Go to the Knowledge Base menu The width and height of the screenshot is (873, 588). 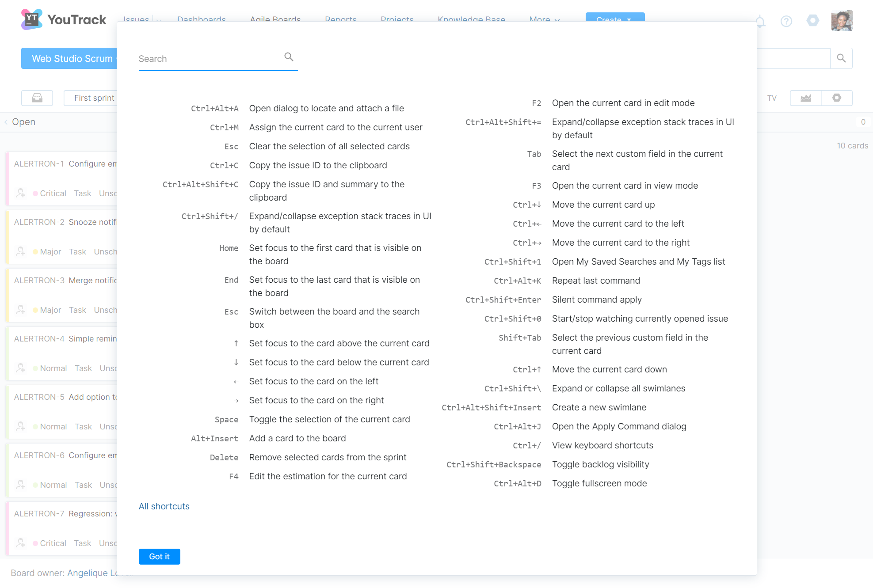(471, 19)
